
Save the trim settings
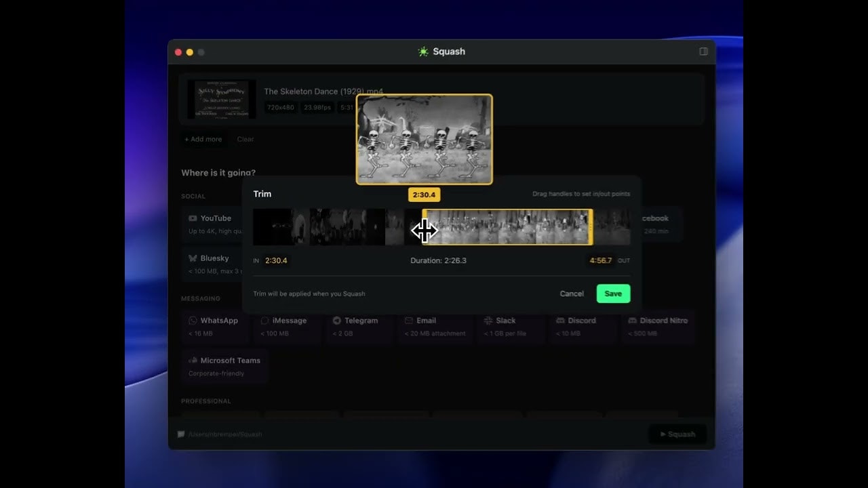[613, 293]
